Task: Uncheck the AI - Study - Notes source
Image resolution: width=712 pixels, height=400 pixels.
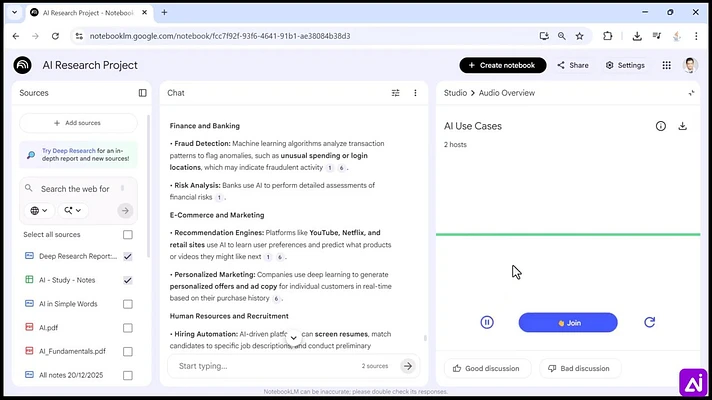Action: (x=128, y=280)
